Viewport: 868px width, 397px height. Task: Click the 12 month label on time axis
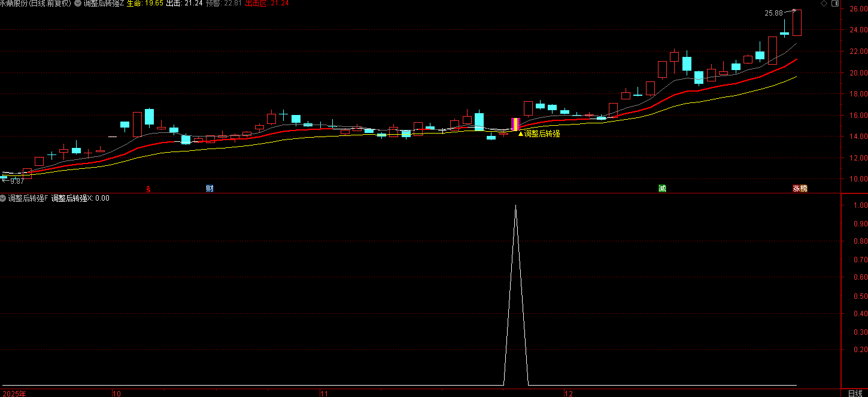pos(569,393)
